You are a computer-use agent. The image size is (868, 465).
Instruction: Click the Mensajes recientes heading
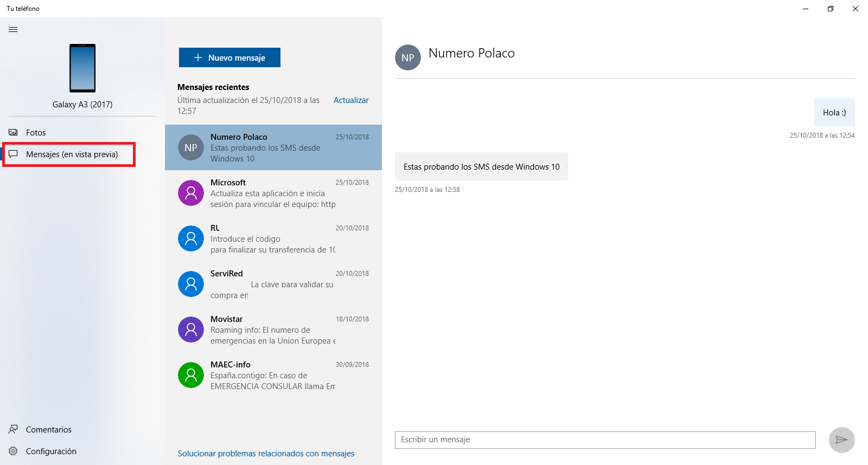[213, 87]
